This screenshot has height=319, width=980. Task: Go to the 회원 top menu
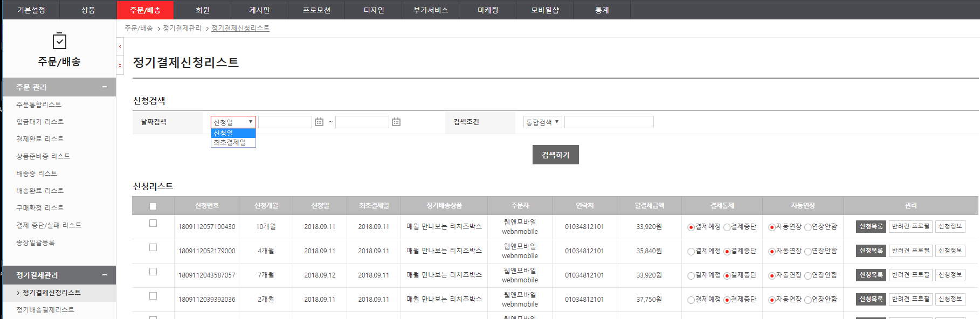(x=202, y=10)
